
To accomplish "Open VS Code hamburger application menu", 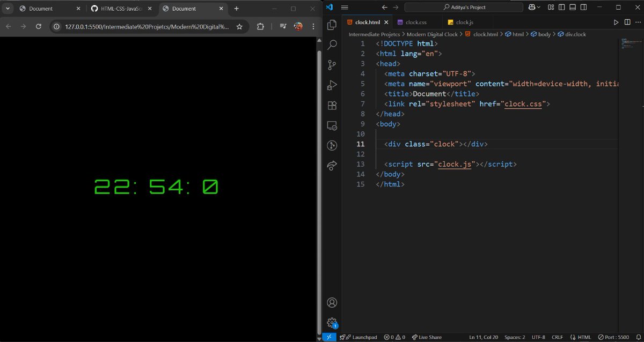I will [x=345, y=7].
